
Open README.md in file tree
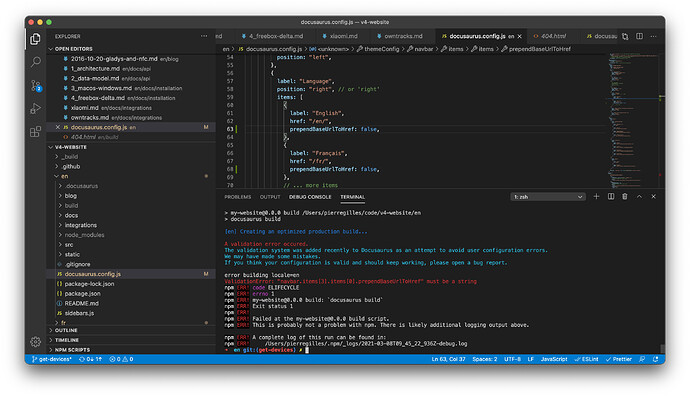tap(131, 303)
